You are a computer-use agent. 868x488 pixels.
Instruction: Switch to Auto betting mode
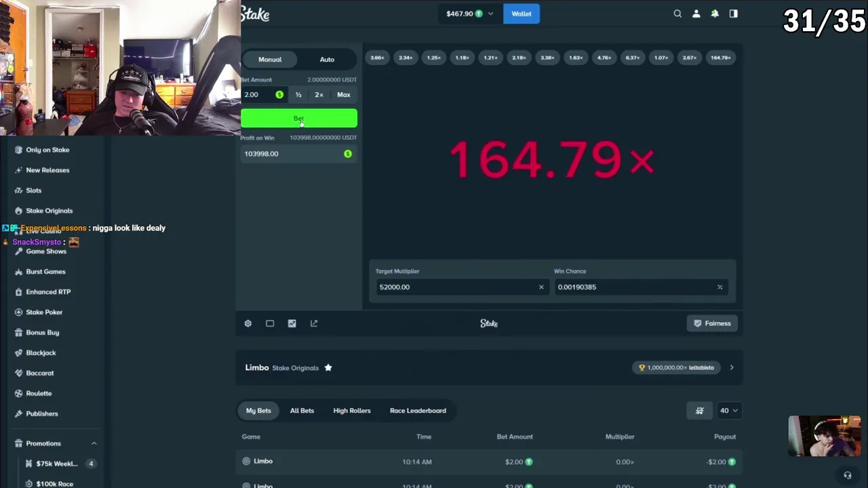(327, 60)
